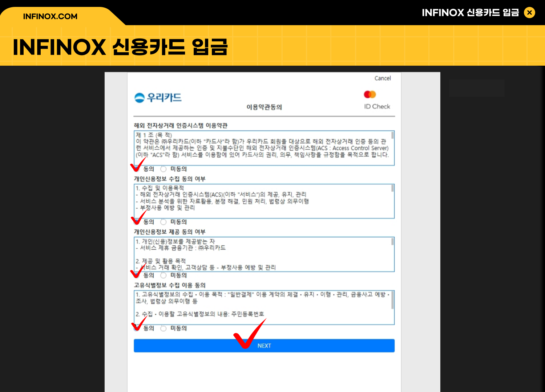
Task: Click the 개인신용정보 제공 동의 여부 heading
Action: click(x=170, y=232)
